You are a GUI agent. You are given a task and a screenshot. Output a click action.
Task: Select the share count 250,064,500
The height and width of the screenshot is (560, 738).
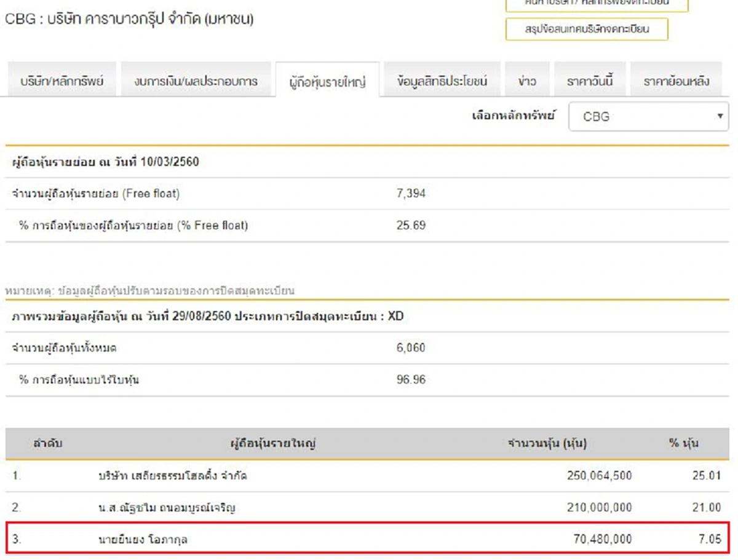pyautogui.click(x=599, y=476)
